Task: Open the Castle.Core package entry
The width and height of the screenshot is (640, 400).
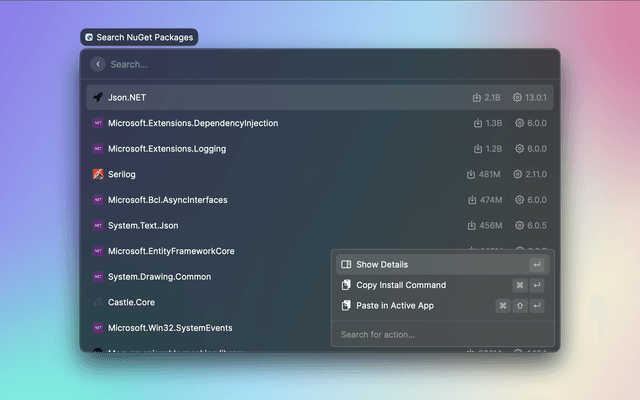Action: (131, 302)
